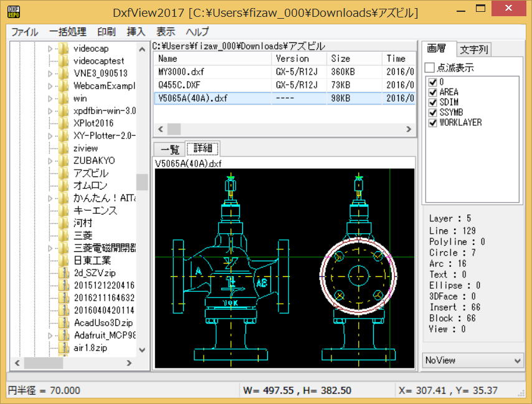
Task: Expand the win folder node
Action: (50, 99)
